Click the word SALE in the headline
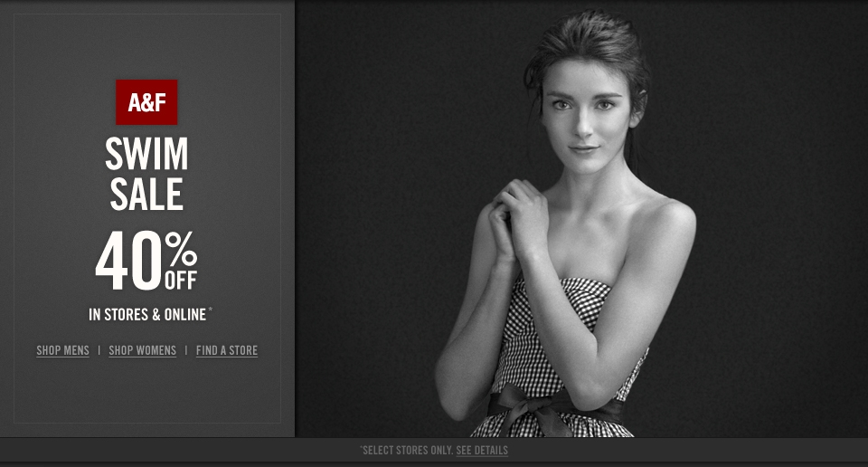This screenshot has width=868, height=467. click(146, 194)
